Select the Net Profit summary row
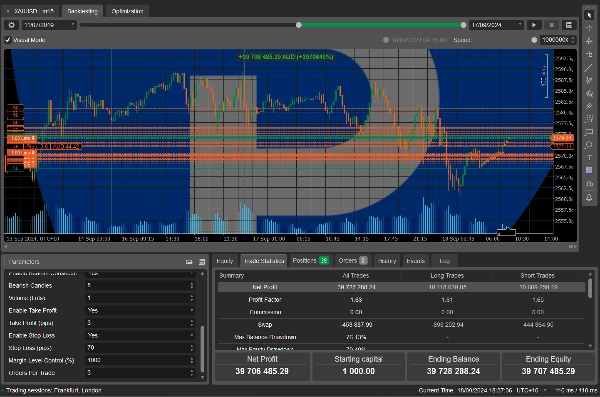 pos(401,287)
